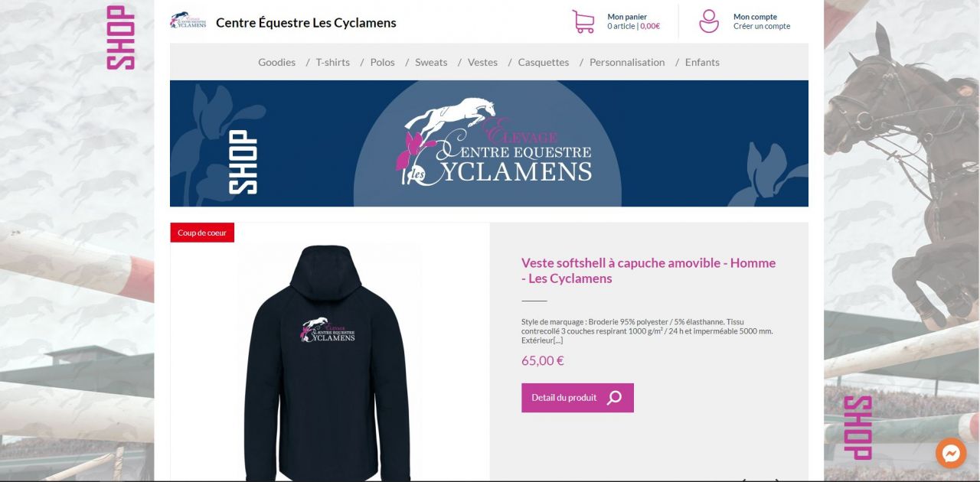Image resolution: width=980 pixels, height=482 pixels.
Task: Open the Facebook Messenger chat bubble
Action: (x=951, y=453)
